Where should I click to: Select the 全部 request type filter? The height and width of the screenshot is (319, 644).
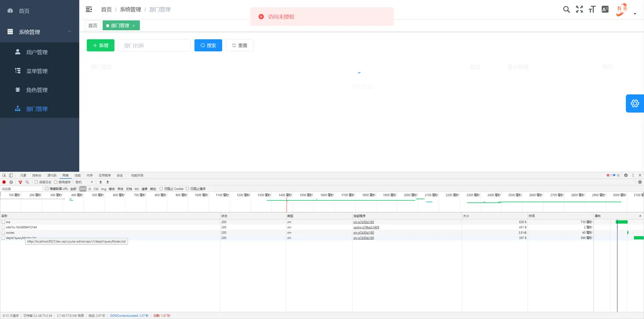(73, 189)
